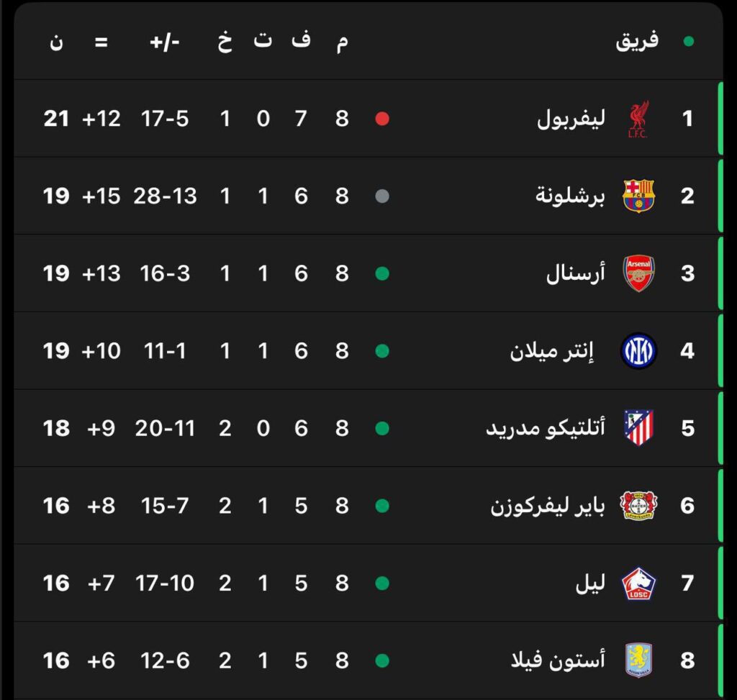
Task: Sort by matches played header م
Action: click(342, 42)
